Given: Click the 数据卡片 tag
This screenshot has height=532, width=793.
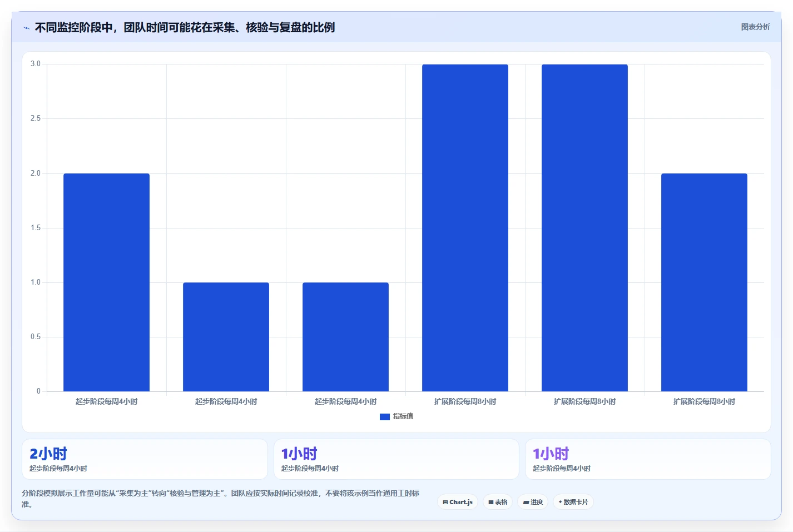Looking at the screenshot, I should 573,502.
